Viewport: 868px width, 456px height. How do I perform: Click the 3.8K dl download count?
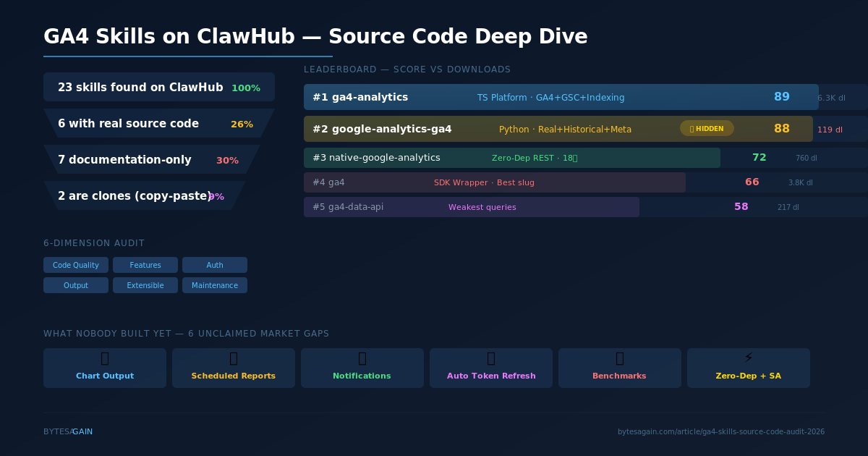coord(801,182)
